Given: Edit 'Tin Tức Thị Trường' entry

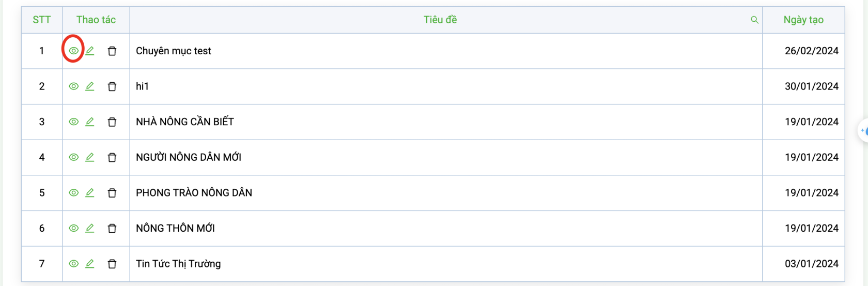Looking at the screenshot, I should coord(90,264).
